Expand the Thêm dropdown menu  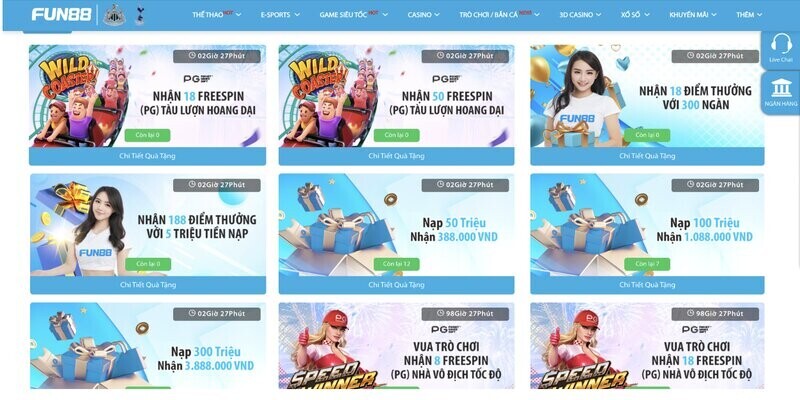pyautogui.click(x=749, y=15)
